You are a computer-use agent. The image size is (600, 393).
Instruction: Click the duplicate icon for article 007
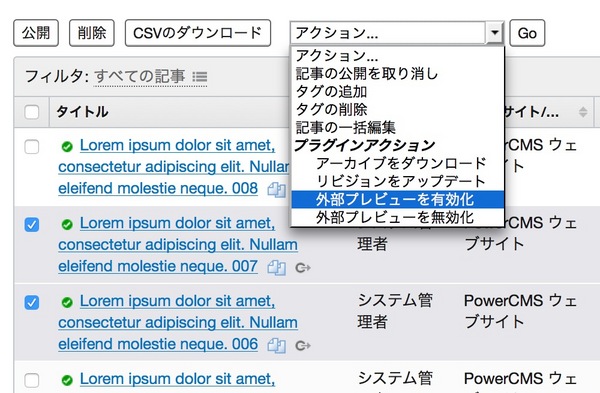click(x=277, y=267)
